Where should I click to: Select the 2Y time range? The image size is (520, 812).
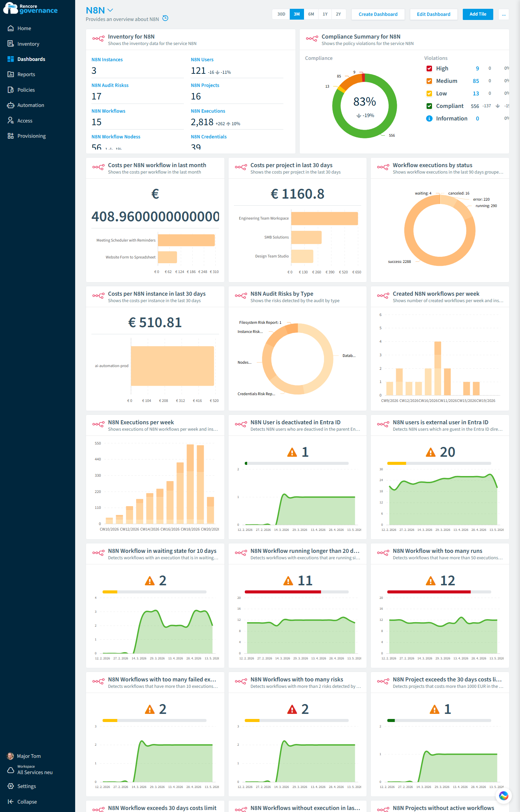[338, 14]
